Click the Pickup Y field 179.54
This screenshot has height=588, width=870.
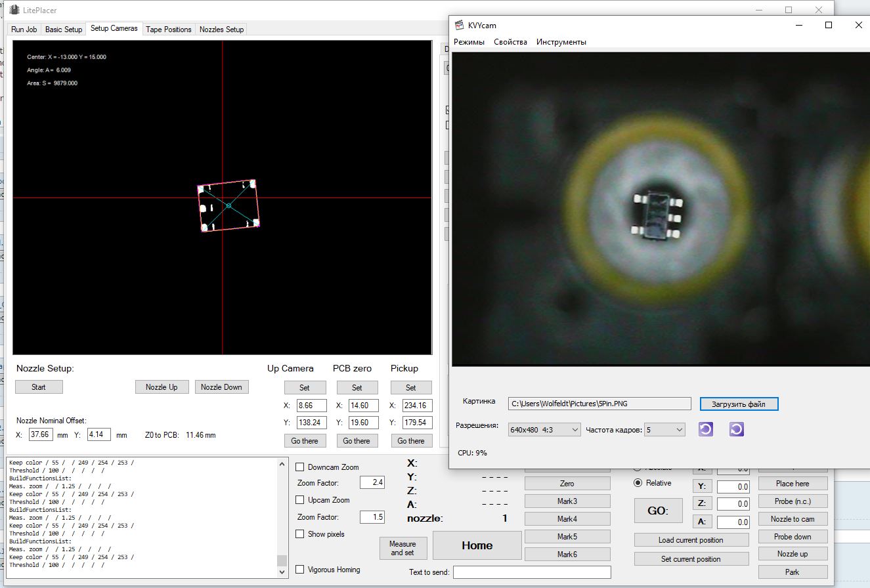(x=417, y=423)
